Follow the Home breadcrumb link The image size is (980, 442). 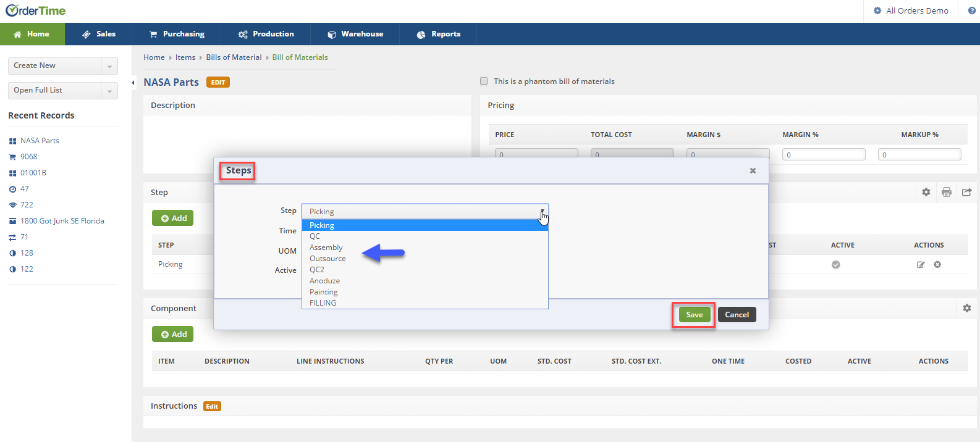[x=154, y=57]
